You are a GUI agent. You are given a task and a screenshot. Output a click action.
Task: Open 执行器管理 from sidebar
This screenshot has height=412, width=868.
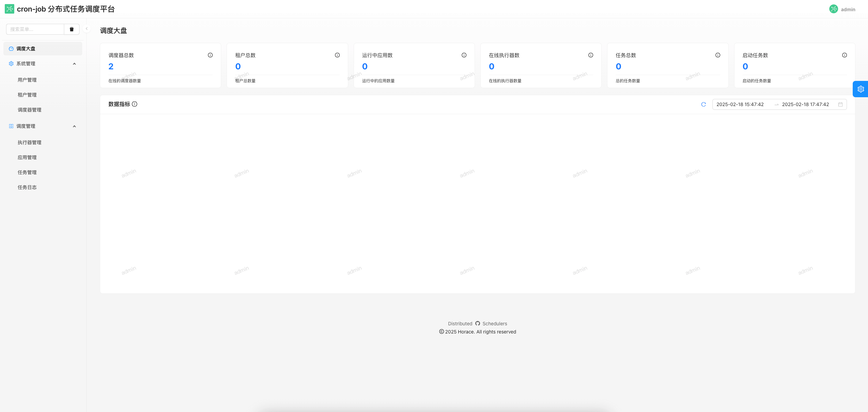point(29,142)
